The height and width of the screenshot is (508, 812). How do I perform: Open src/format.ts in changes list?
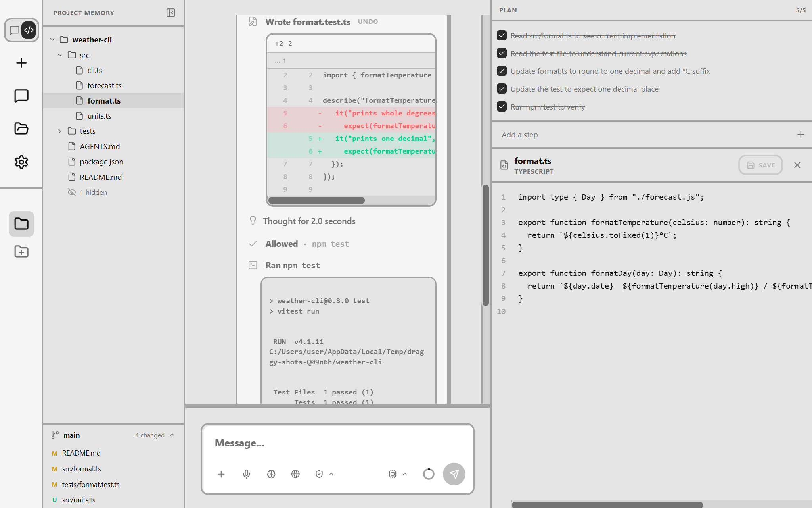point(113,469)
